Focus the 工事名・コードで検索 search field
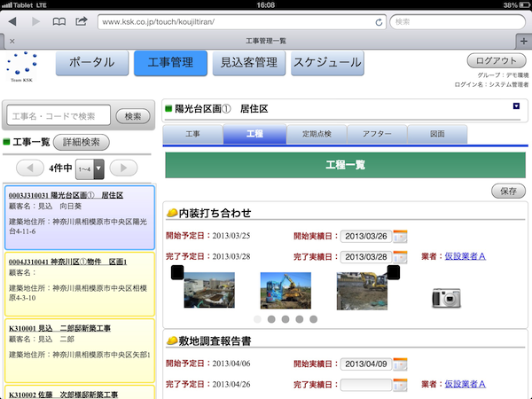This screenshot has width=532, height=399. 59,115
